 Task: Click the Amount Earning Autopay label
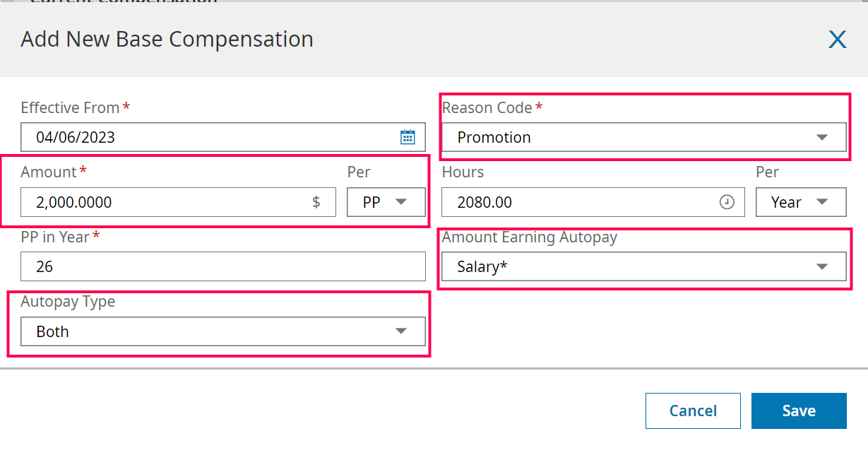[529, 237]
